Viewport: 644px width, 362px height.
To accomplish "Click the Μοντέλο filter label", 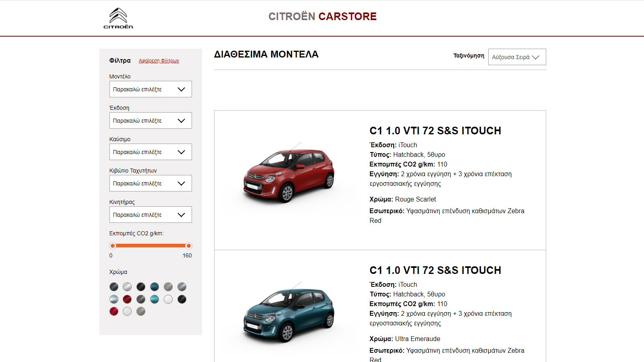I will coord(120,76).
